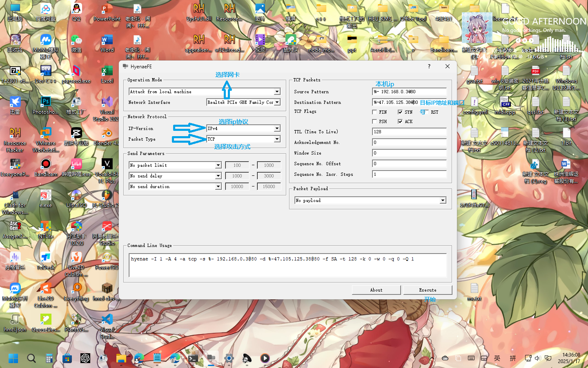This screenshot has width=588, height=368.
Task: Expand the IP-Version dropdown
Action: point(277,128)
